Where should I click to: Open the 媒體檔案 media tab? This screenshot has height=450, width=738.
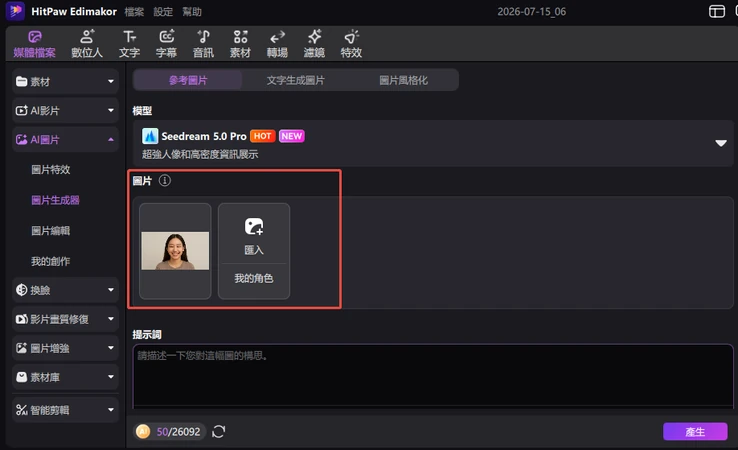click(x=34, y=44)
